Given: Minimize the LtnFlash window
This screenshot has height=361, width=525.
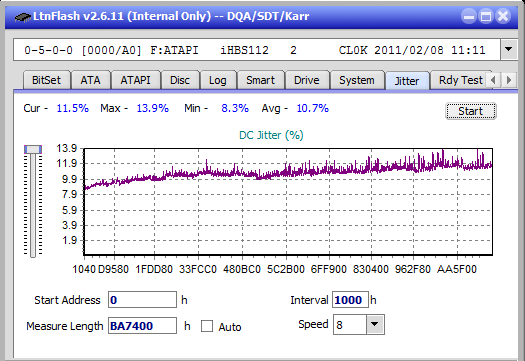Looking at the screenshot, I should (469, 16).
